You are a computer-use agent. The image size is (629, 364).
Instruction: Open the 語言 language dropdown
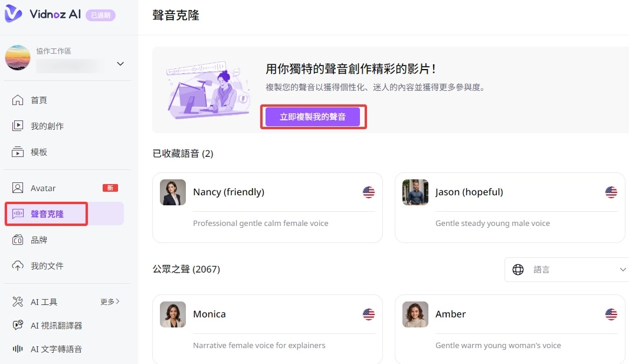[566, 270]
